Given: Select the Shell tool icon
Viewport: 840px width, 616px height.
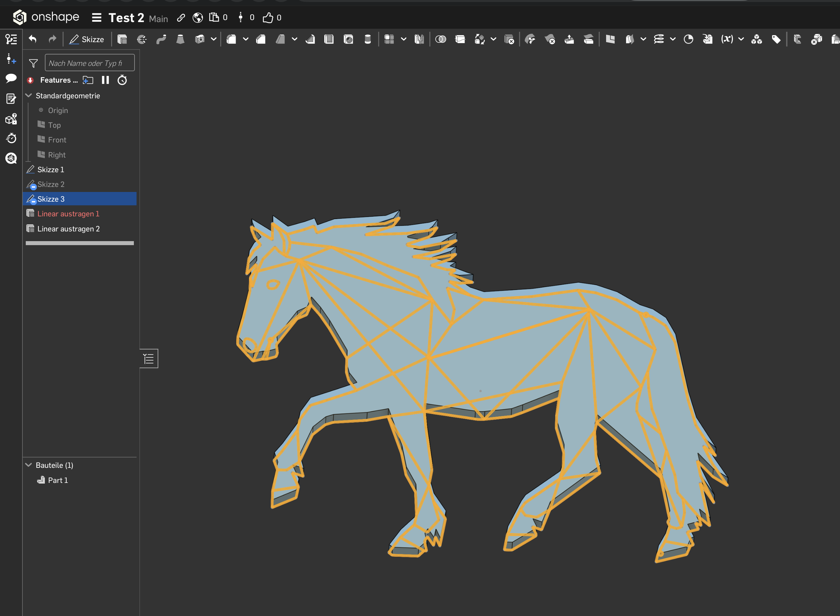Looking at the screenshot, I should point(329,39).
